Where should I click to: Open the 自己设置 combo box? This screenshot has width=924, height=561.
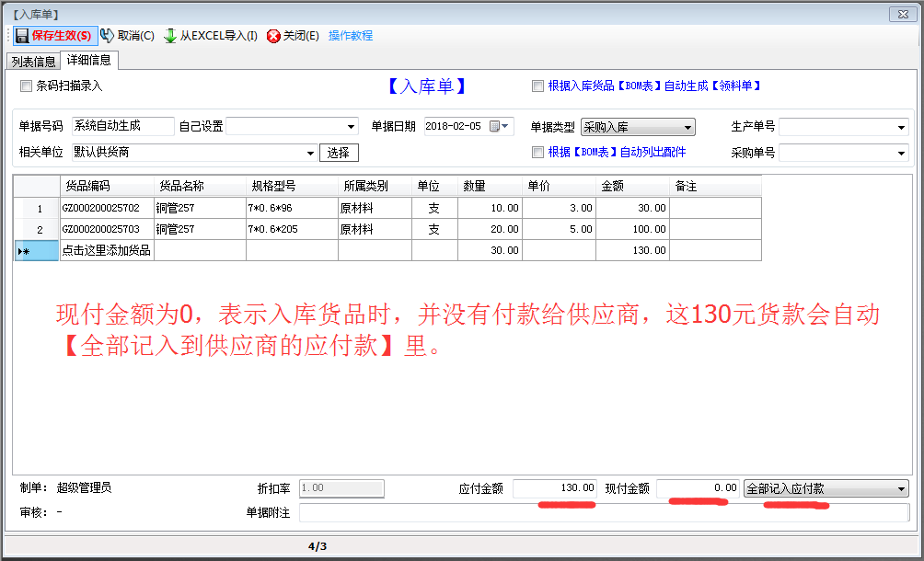click(x=352, y=127)
